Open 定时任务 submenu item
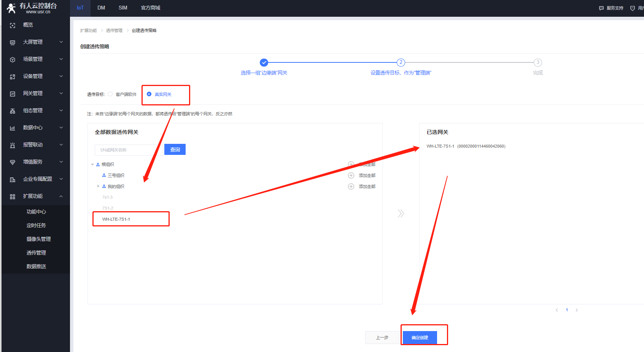The image size is (644, 352). [x=36, y=225]
